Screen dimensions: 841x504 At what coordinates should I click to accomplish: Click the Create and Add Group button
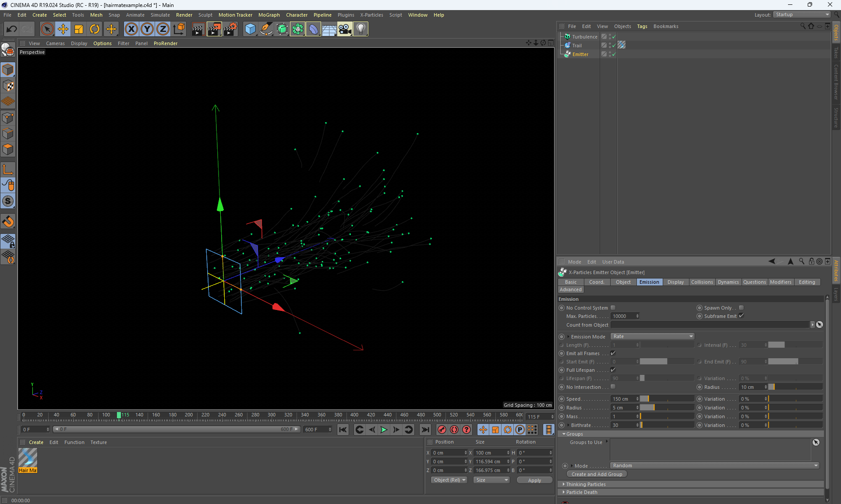597,474
